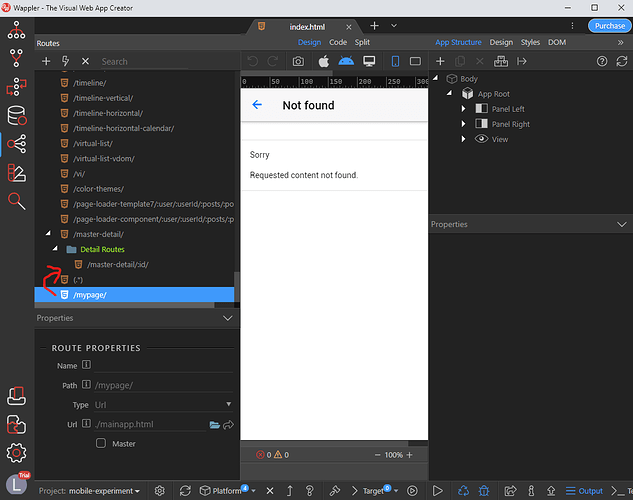This screenshot has width=633, height=500.
Task: Expand the Panel Left node
Action: coord(464,109)
